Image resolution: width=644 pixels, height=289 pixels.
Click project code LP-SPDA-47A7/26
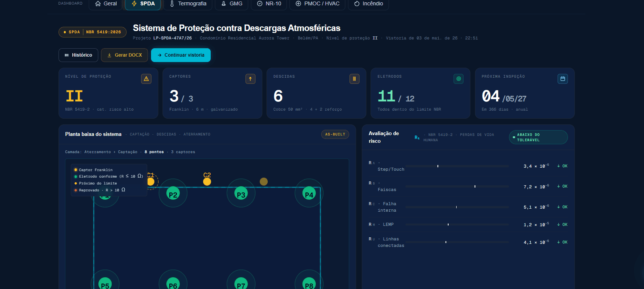pos(172,38)
